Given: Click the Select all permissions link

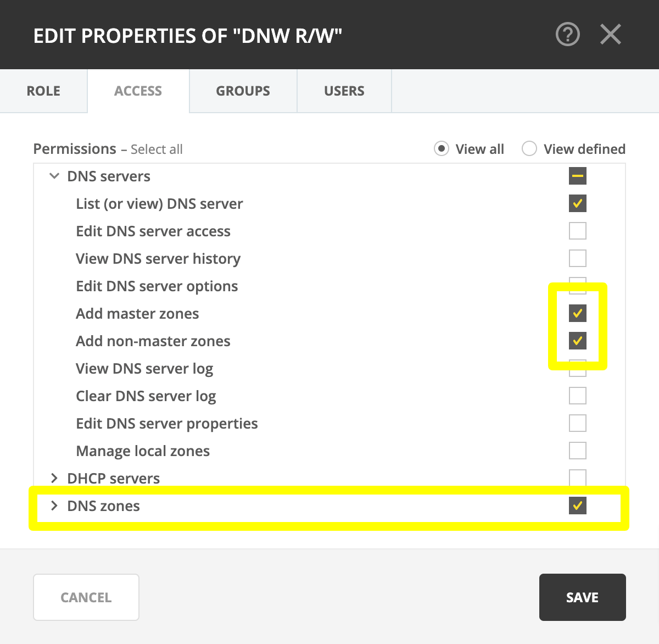Looking at the screenshot, I should point(157,149).
